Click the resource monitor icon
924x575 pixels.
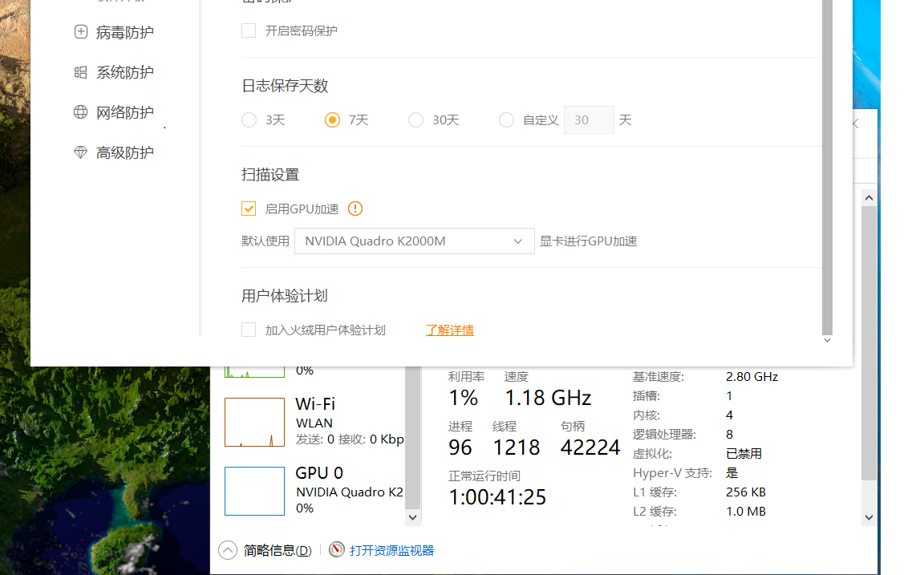[x=337, y=550]
